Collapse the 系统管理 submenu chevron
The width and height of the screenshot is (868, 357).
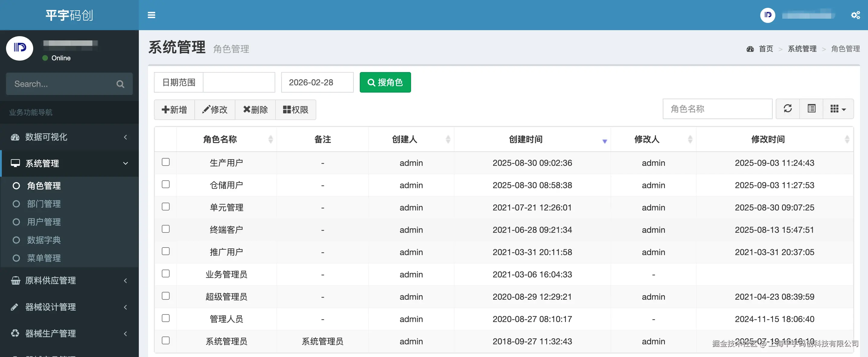pyautogui.click(x=125, y=163)
